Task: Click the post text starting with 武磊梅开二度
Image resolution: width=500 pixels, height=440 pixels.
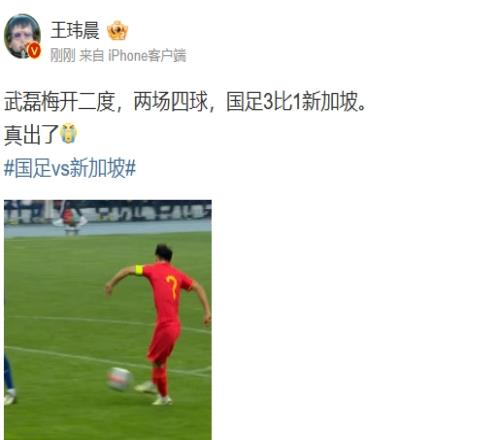Action: [x=185, y=101]
